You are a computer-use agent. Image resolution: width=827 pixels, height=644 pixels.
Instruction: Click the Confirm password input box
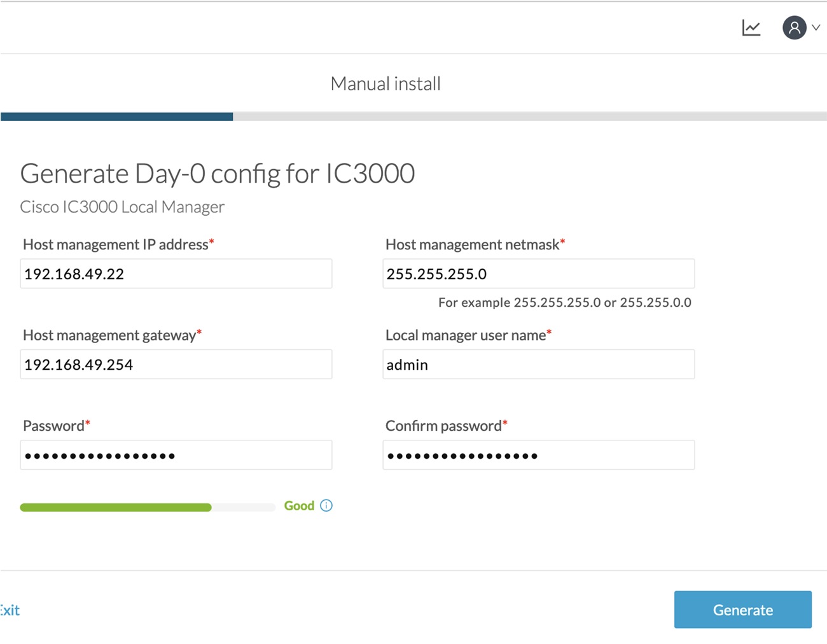tap(538, 456)
